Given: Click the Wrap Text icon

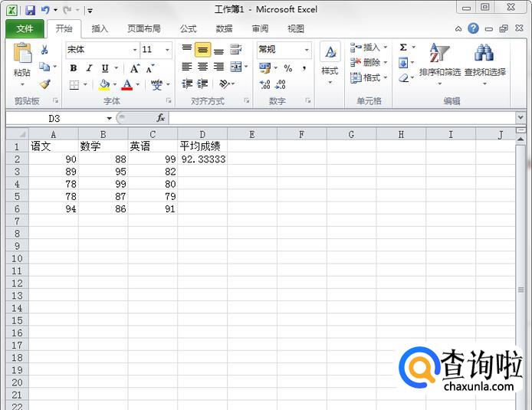Looking at the screenshot, I should tap(236, 50).
